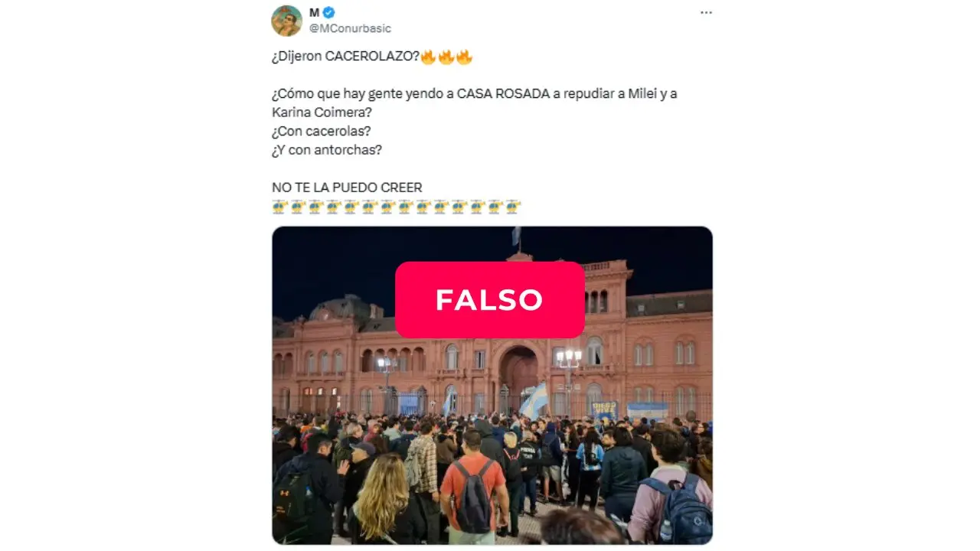Click the last fire emoji in the row
Image resolution: width=980 pixels, height=551 pixels.
pos(464,57)
